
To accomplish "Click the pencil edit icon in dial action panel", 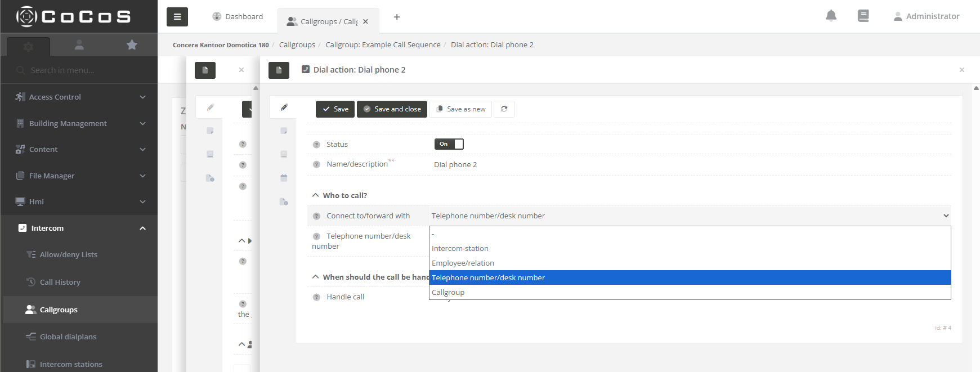I will pos(284,107).
